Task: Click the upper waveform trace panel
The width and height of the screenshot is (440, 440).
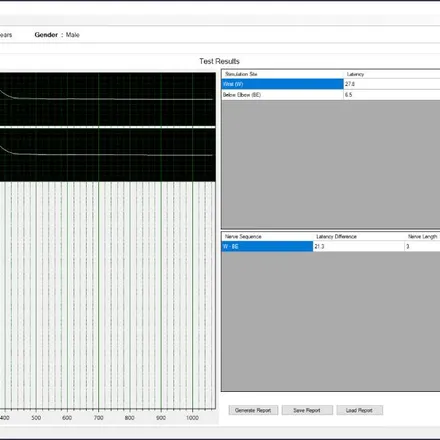Action: click(108, 99)
